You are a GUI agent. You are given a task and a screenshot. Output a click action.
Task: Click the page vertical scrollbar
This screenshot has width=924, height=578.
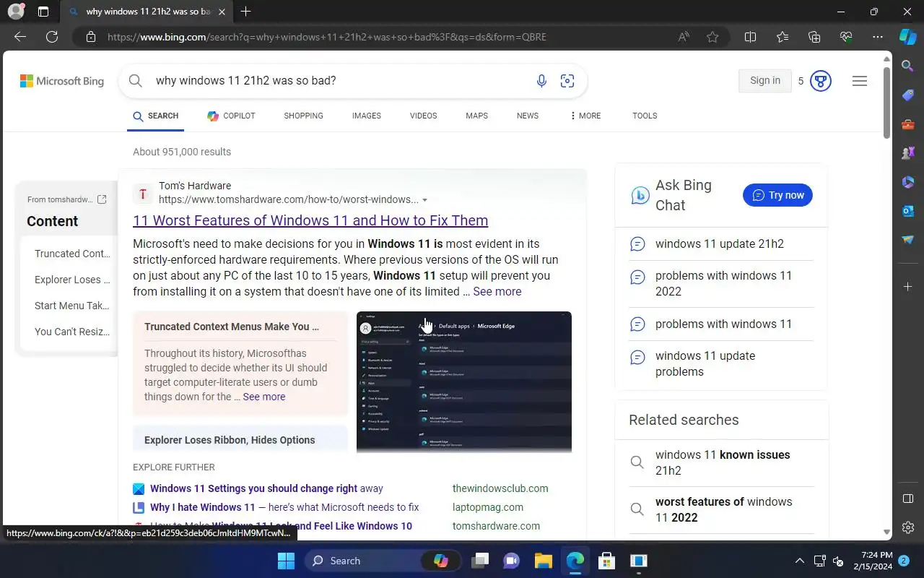[887, 103]
